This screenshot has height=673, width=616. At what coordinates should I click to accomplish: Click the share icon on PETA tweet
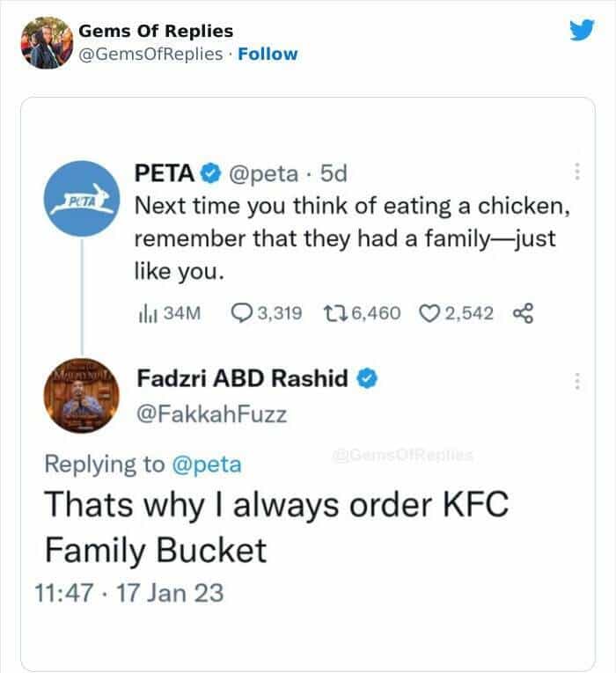point(522,313)
